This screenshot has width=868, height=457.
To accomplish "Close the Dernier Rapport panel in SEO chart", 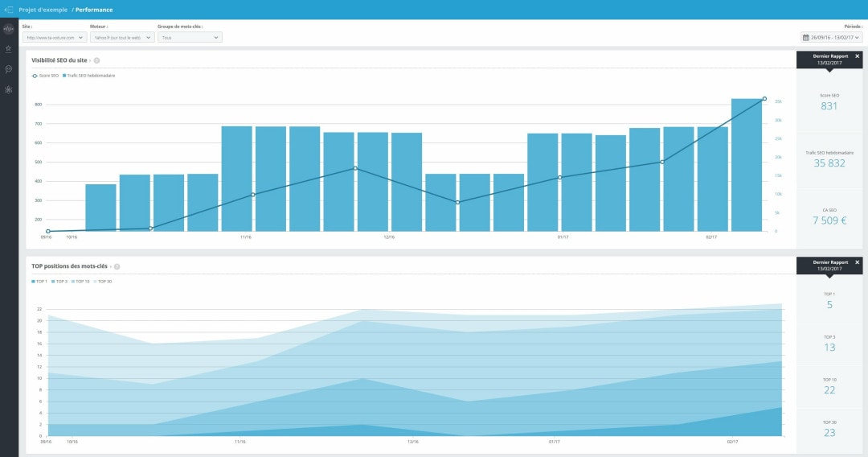I will coord(857,57).
